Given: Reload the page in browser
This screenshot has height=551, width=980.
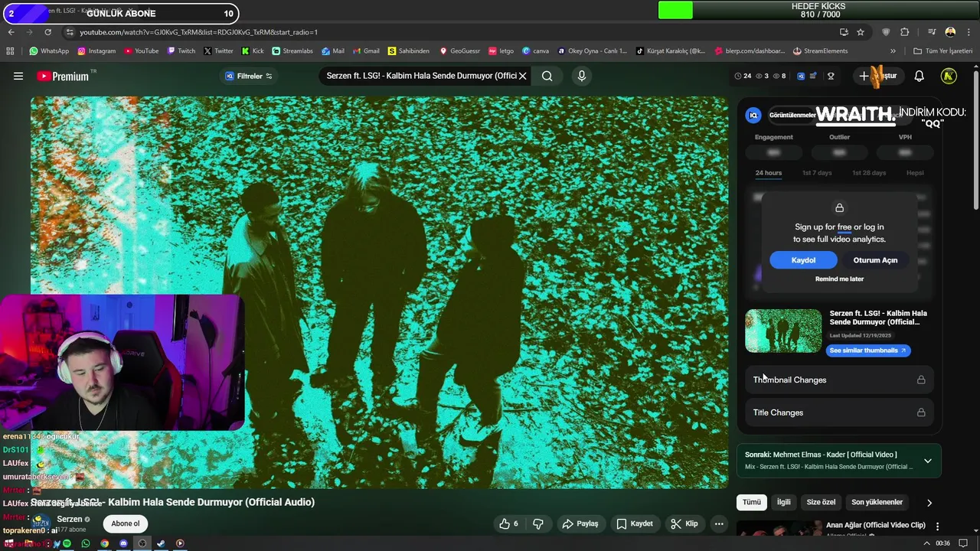Looking at the screenshot, I should click(x=47, y=32).
